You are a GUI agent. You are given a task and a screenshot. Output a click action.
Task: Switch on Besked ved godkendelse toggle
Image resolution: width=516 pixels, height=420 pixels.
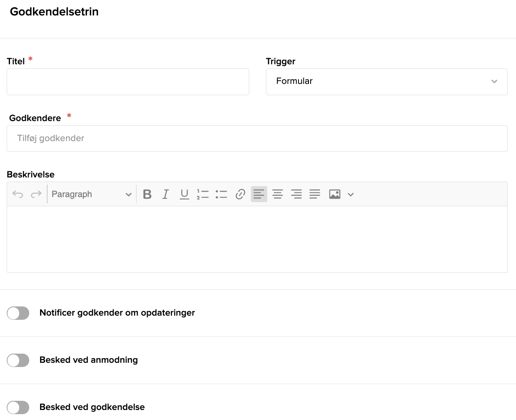[18, 407]
